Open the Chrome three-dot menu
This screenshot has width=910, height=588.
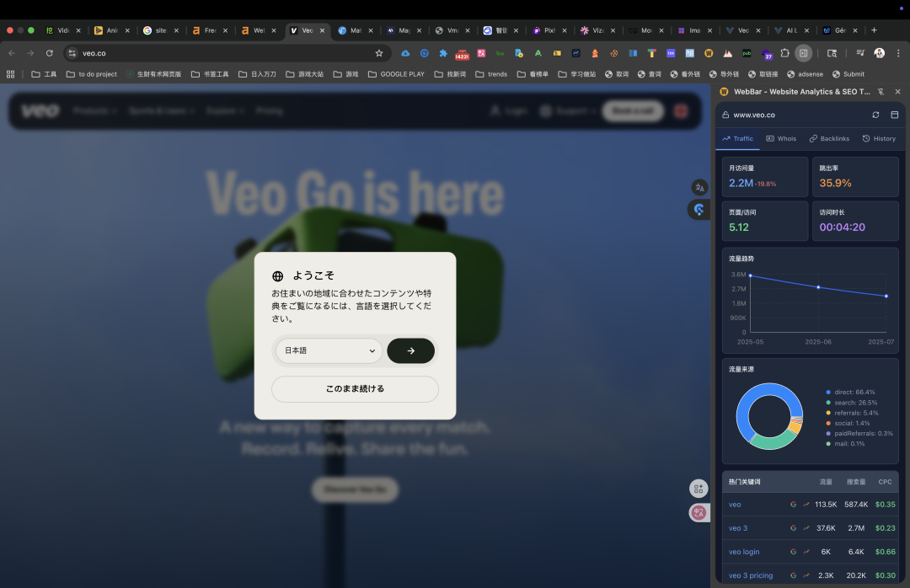click(x=898, y=53)
